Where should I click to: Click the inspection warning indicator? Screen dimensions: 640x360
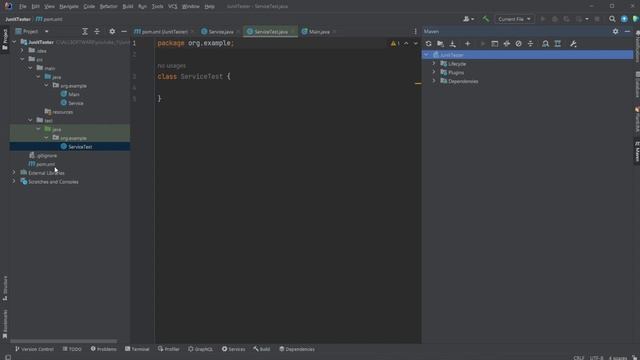click(395, 43)
